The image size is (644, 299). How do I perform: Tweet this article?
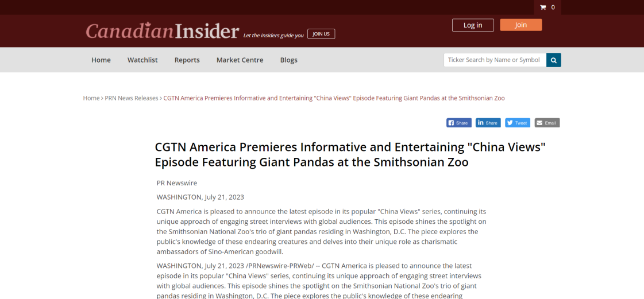[517, 123]
